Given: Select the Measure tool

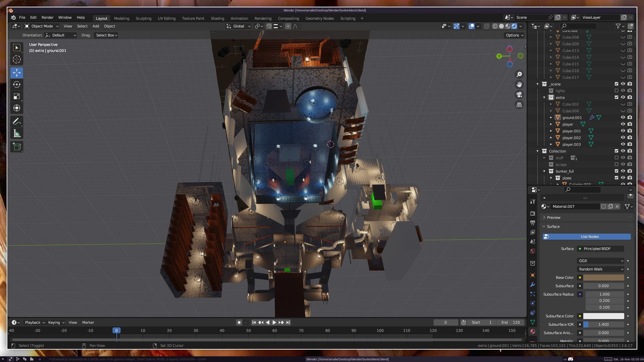Looking at the screenshot, I should tap(17, 134).
